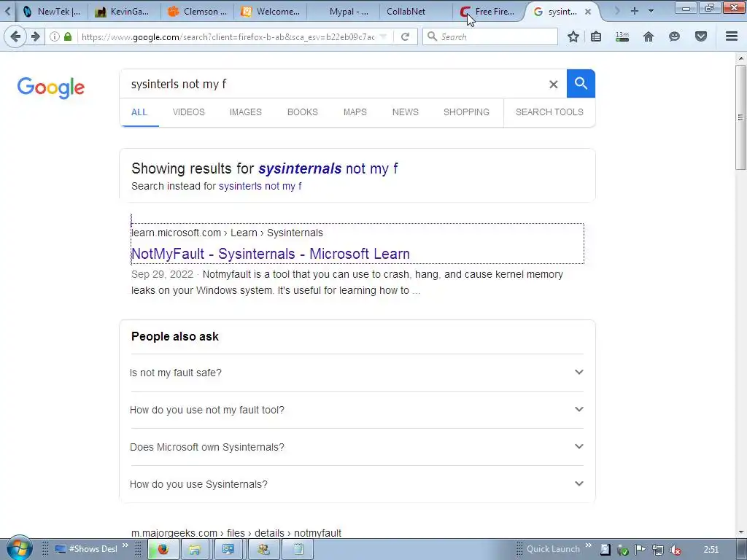Switch to the Clemson tab
747x560 pixels.
[x=197, y=12]
